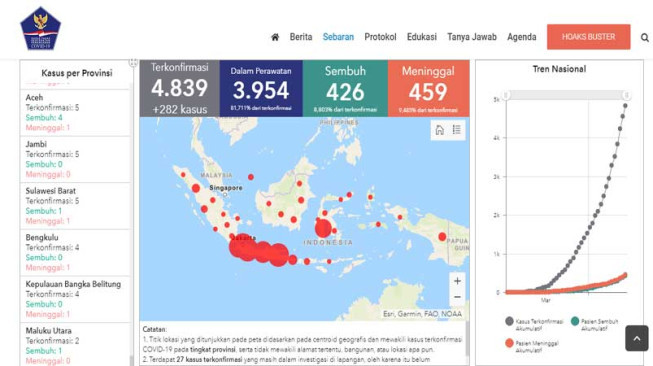Click the COVID-19 task force logo
The width and height of the screenshot is (653, 366).
[40, 28]
